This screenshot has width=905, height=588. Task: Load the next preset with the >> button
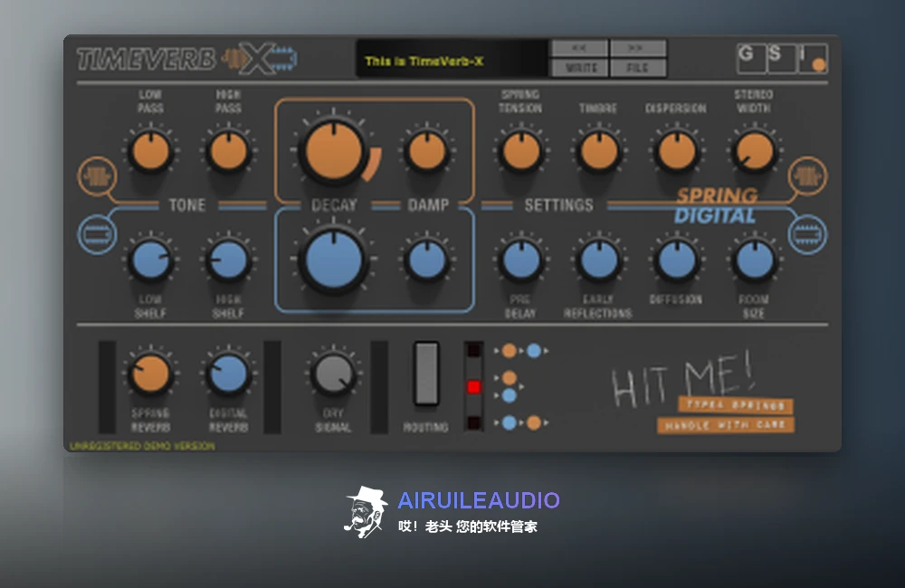pos(638,48)
